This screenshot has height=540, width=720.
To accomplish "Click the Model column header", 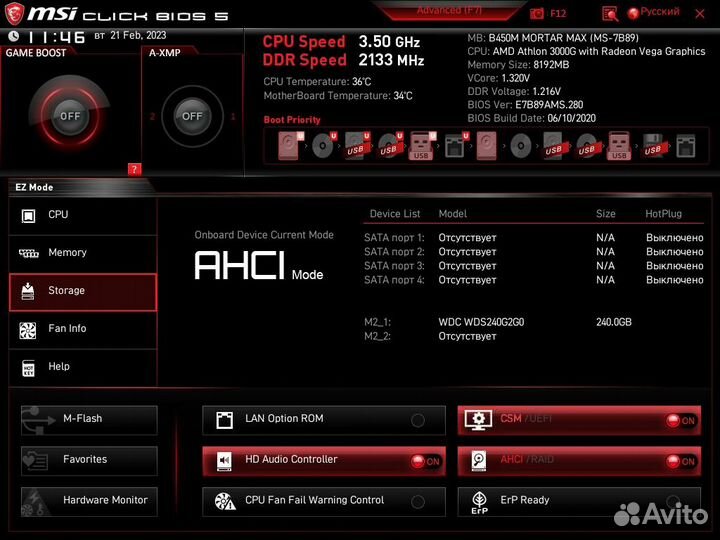I will (x=453, y=214).
